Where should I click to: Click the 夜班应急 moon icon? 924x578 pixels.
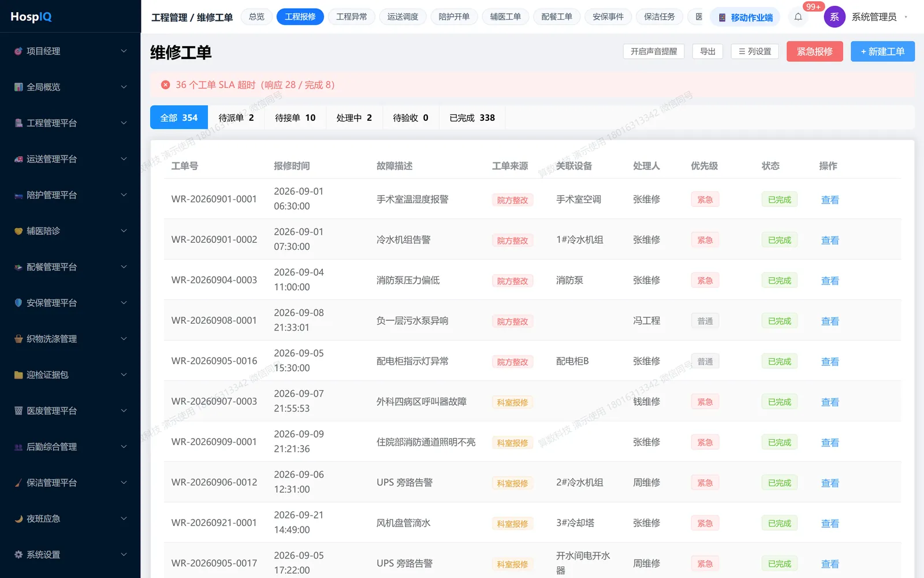click(x=18, y=518)
